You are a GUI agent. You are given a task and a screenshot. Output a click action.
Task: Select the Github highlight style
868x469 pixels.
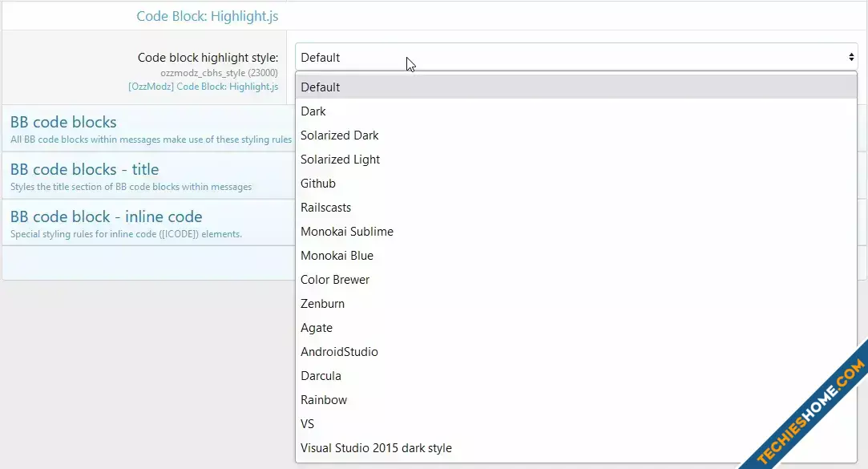pyautogui.click(x=576, y=184)
